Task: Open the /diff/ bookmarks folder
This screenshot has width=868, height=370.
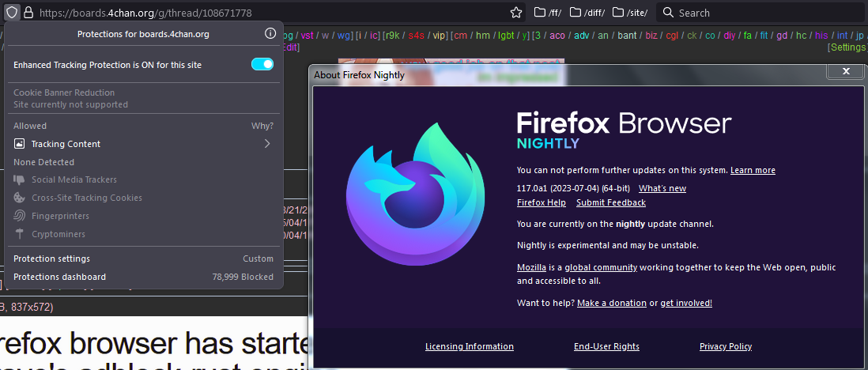Action: [x=587, y=12]
